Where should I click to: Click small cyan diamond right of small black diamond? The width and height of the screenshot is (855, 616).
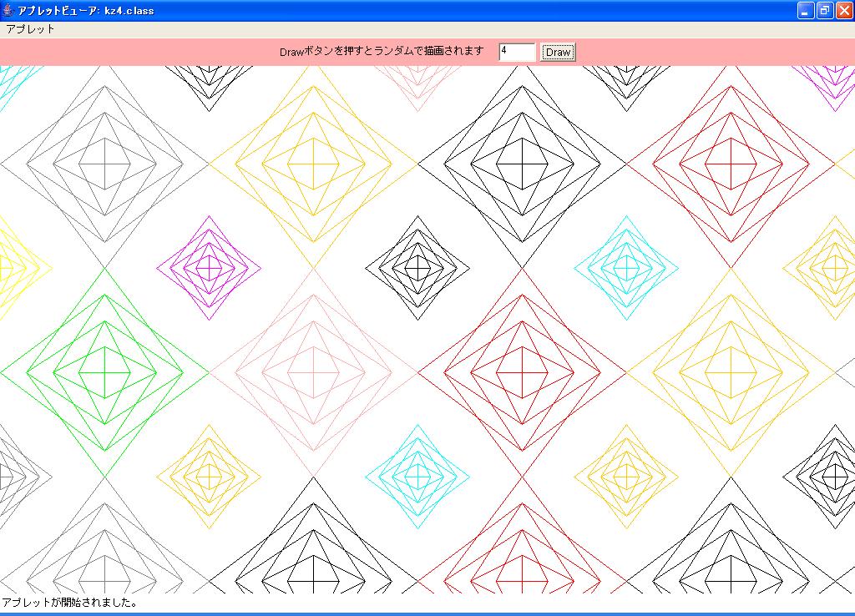[626, 268]
